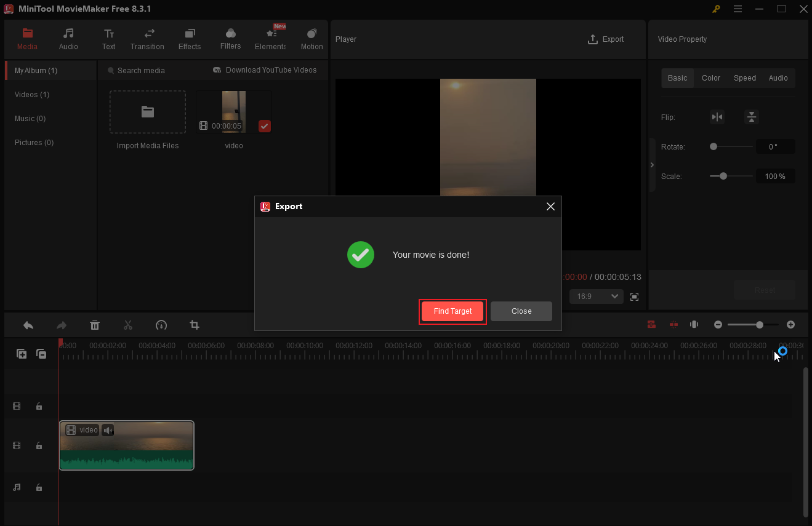Switch to the Transition tab

coord(147,38)
